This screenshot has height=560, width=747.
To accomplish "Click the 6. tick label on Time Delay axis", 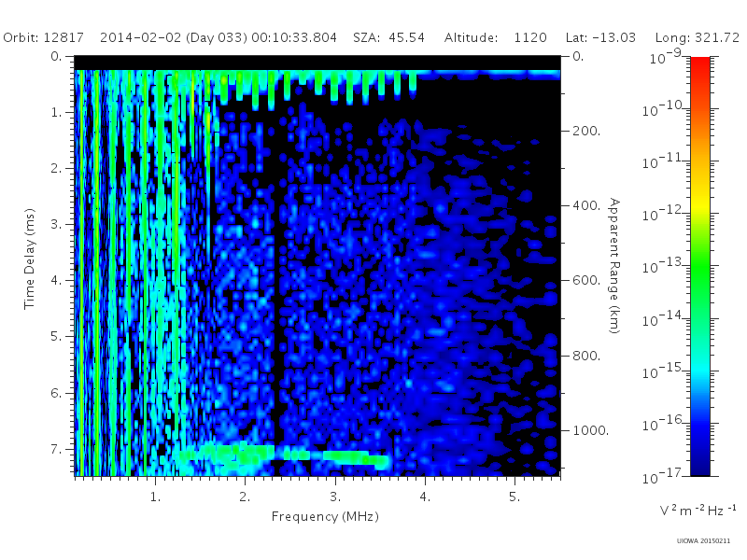I will tap(56, 393).
